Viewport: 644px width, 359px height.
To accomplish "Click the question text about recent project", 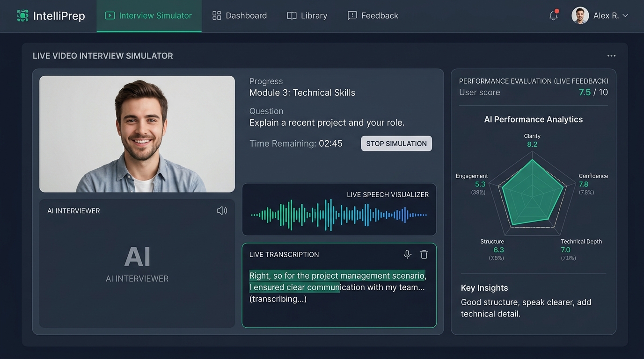I will [327, 122].
